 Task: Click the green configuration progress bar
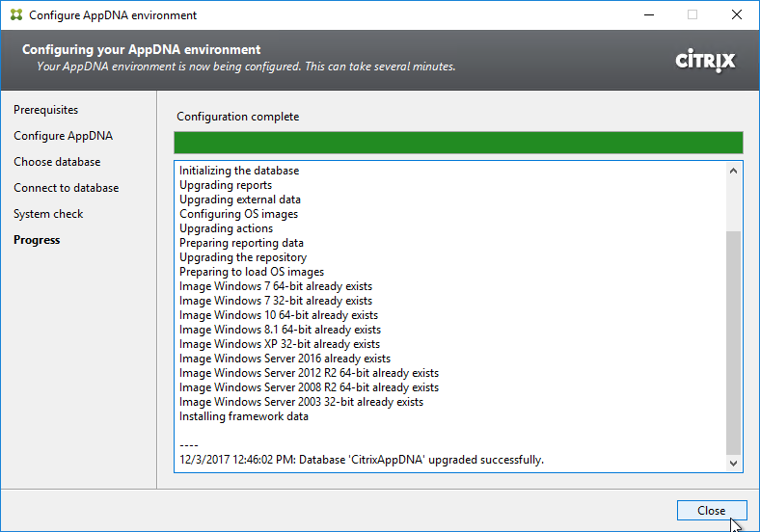click(x=458, y=144)
